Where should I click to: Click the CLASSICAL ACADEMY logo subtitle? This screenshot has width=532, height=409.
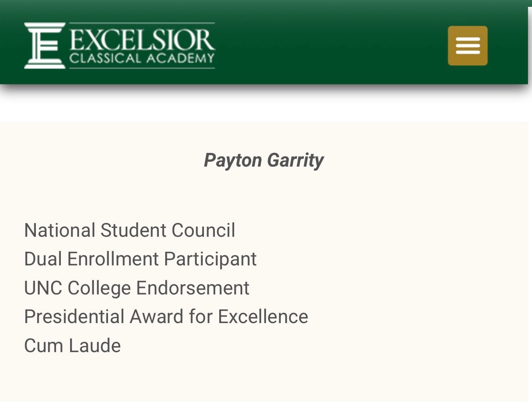point(142,59)
